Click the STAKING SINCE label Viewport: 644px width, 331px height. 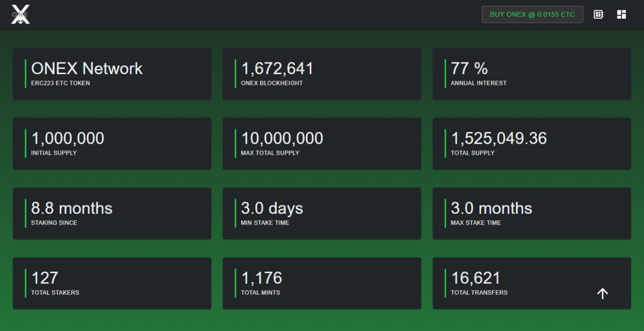[x=54, y=223]
